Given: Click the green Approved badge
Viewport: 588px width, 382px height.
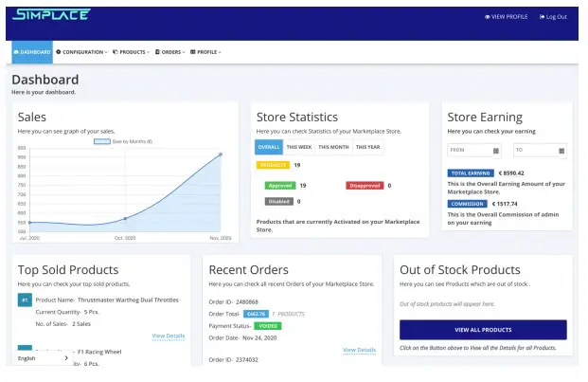Looking at the screenshot, I should 280,186.
